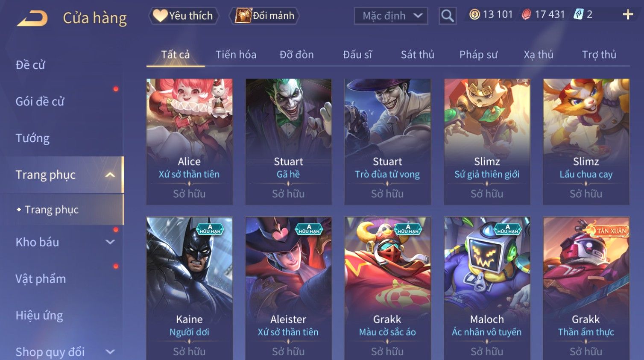Click the red ruby currency icon

pos(526,15)
